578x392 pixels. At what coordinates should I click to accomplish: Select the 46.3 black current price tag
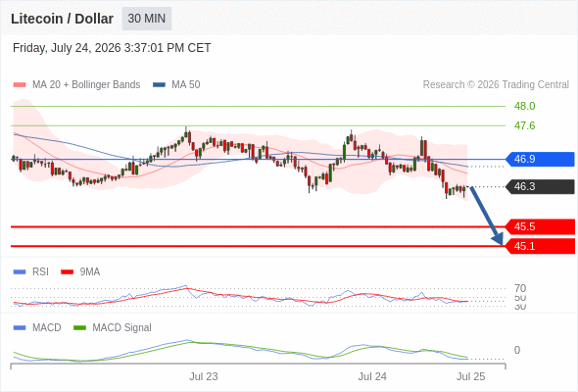coord(540,186)
